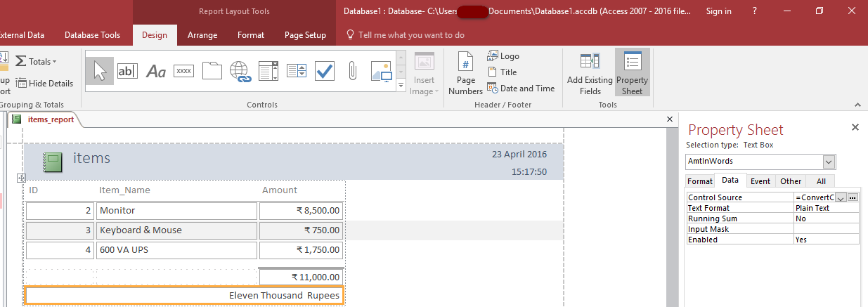
Task: Click the Text Format value Plain Text
Action: pyautogui.click(x=826, y=208)
